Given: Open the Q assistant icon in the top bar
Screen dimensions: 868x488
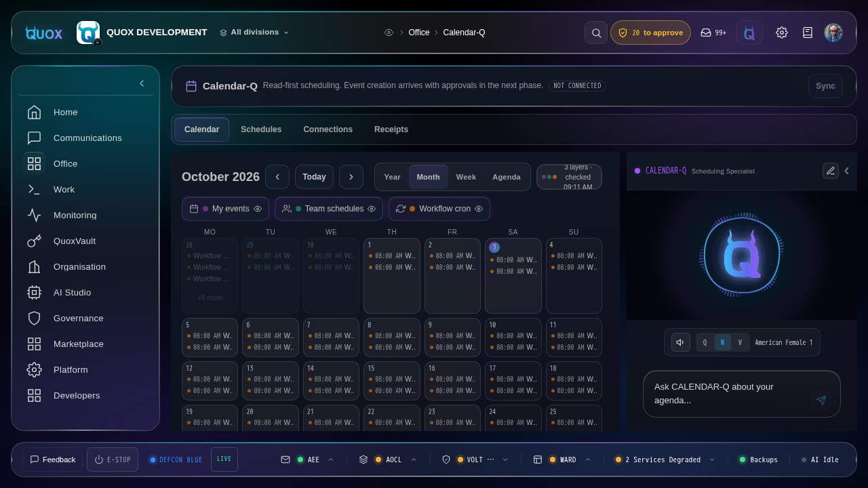Looking at the screenshot, I should 749,33.
